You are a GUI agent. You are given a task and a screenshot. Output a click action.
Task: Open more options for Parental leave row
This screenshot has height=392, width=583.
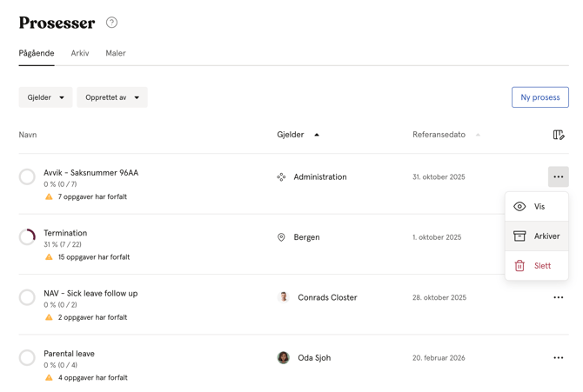pyautogui.click(x=558, y=358)
